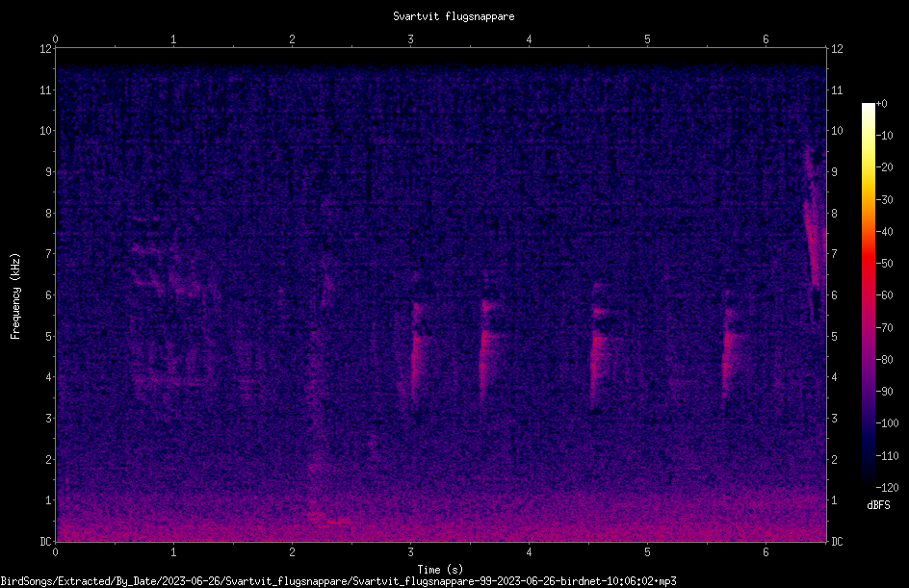
Task: Click the '8' tick on the right frequency axis
Action: [835, 214]
